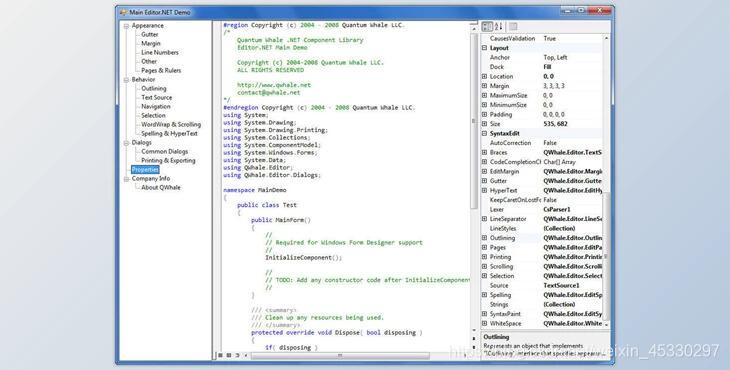Click property grid scroll-down arrow
Viewport: 730px width, 370px height.
(606, 324)
